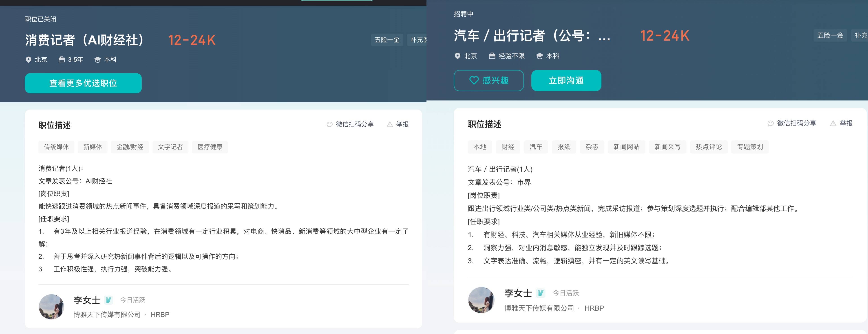868x334 pixels.
Task: Select the 医疗健康 tag
Action: click(x=210, y=147)
